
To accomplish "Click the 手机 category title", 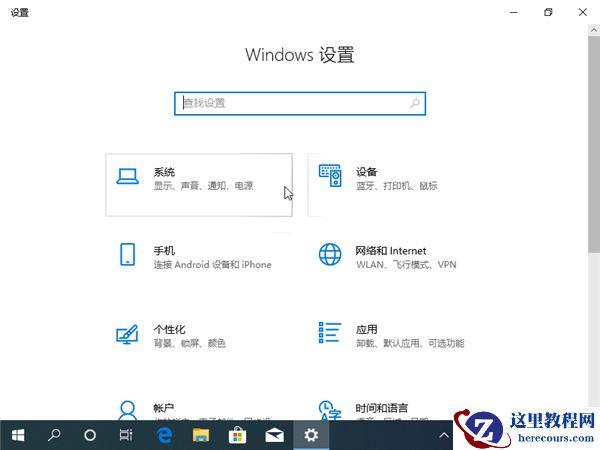I will click(x=164, y=251).
